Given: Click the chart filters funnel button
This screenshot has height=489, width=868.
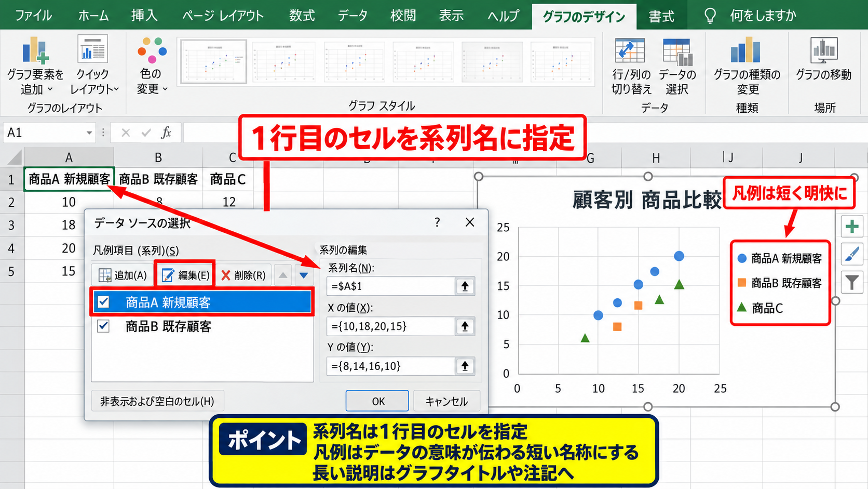Looking at the screenshot, I should click(x=852, y=283).
